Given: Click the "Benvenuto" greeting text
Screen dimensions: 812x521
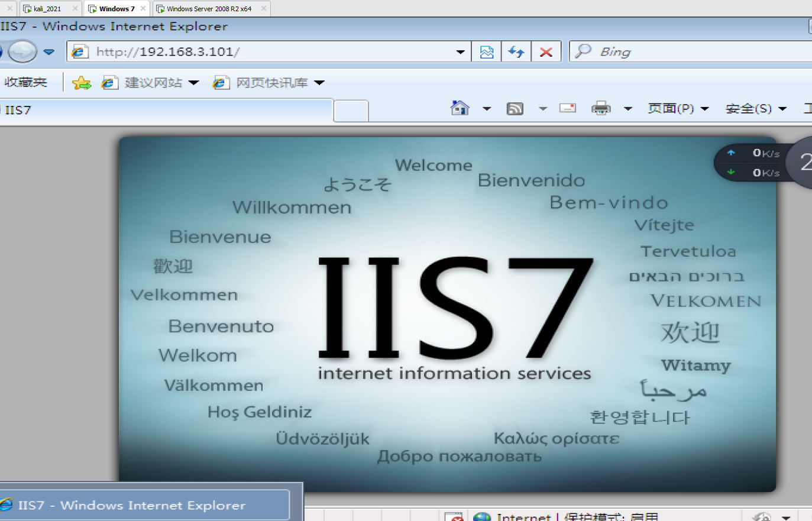Looking at the screenshot, I should pos(221,326).
